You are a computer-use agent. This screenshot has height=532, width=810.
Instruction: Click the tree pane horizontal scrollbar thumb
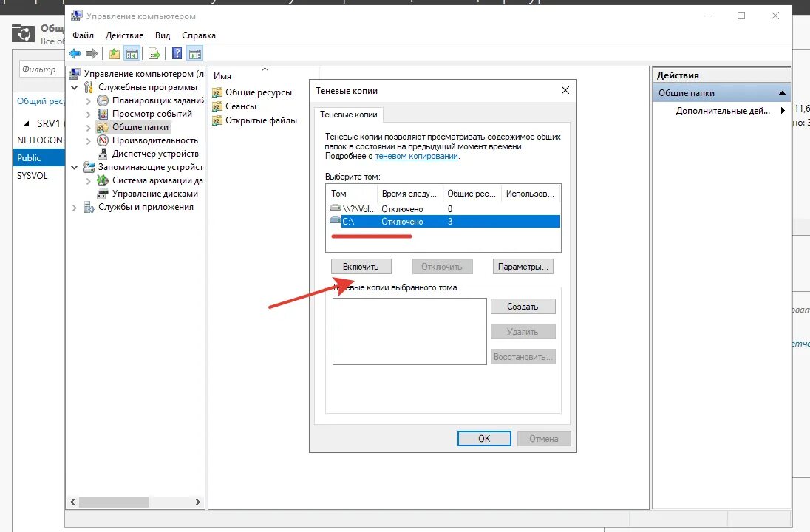114,502
